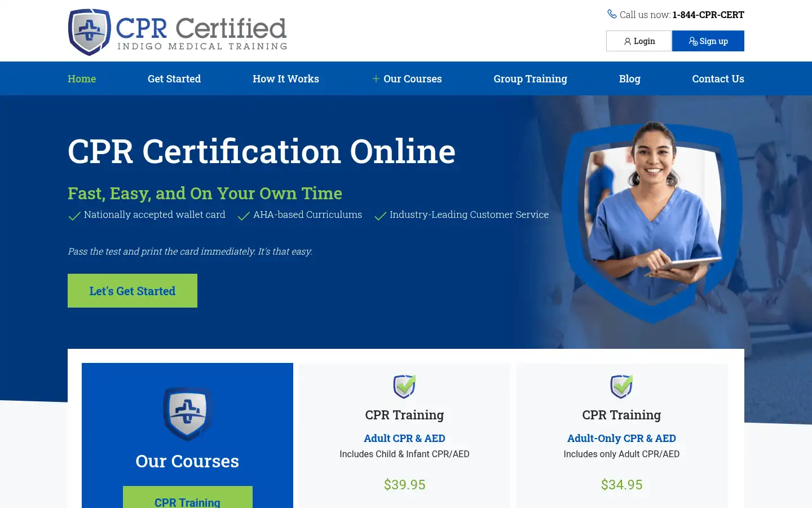Click the checkmark shield icon above Adult CPR & AED
Image resolution: width=812 pixels, height=508 pixels.
[404, 387]
